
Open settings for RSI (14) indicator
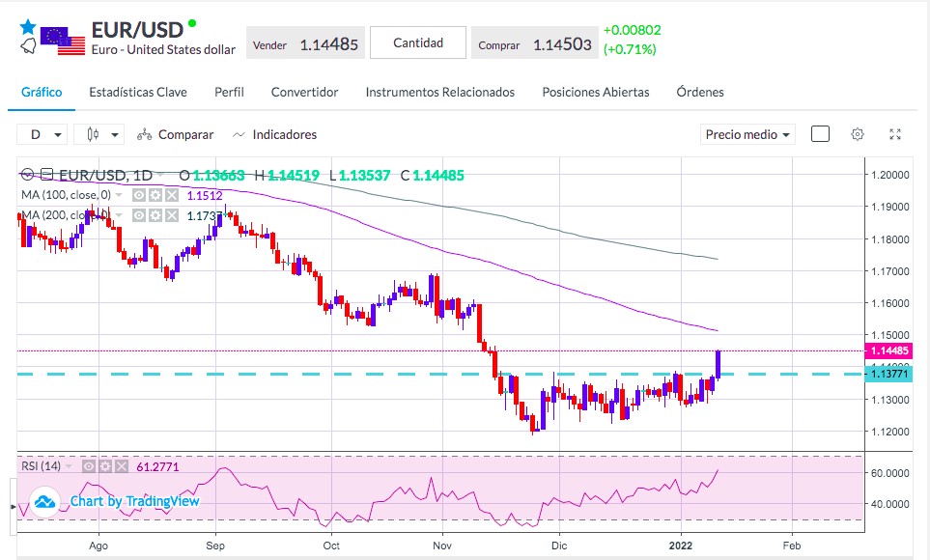tap(105, 466)
